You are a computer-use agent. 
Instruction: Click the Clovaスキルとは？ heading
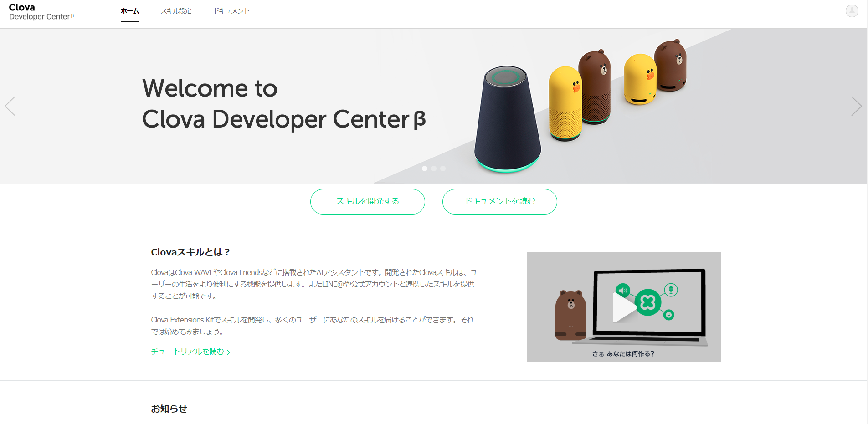(190, 252)
